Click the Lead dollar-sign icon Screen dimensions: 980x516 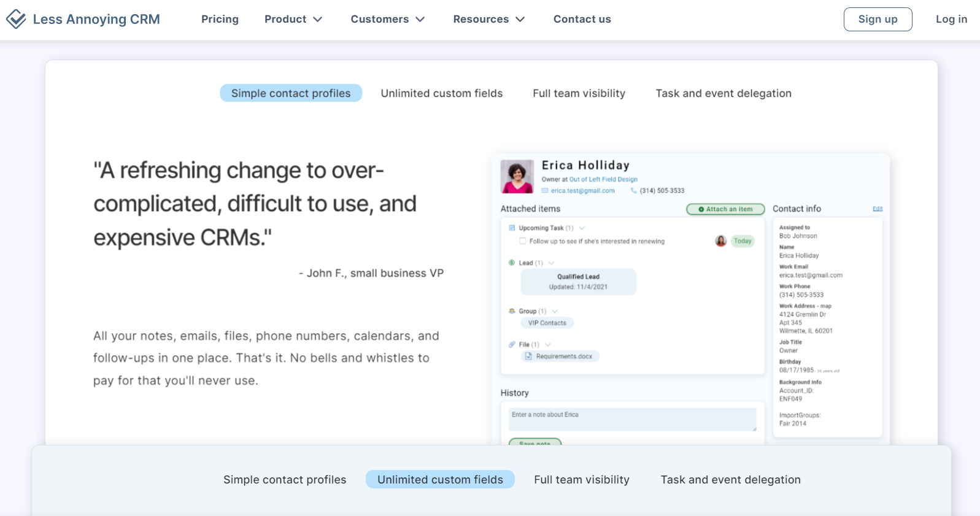coord(512,263)
